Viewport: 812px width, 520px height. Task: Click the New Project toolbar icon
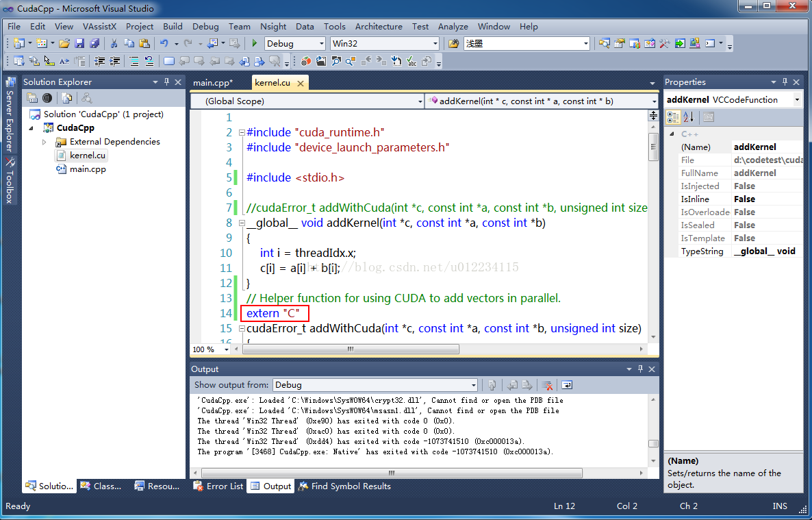(x=18, y=44)
